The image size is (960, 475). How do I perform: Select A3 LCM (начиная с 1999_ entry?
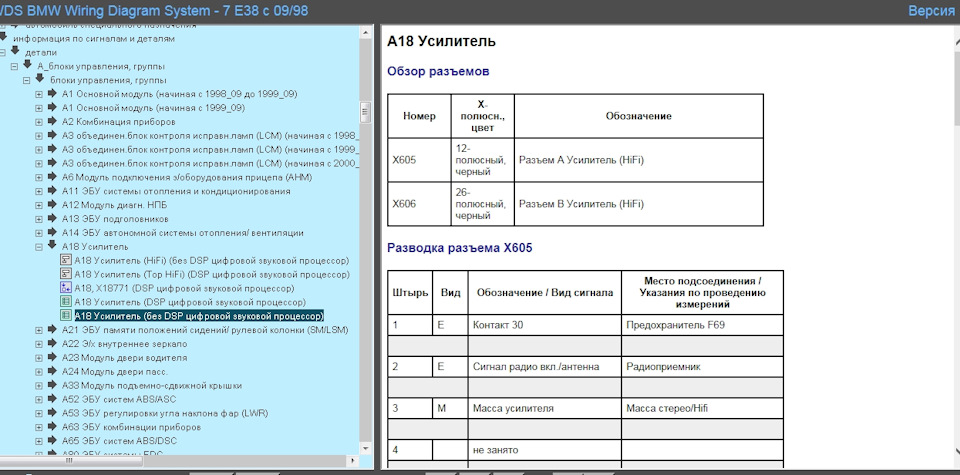click(x=210, y=149)
